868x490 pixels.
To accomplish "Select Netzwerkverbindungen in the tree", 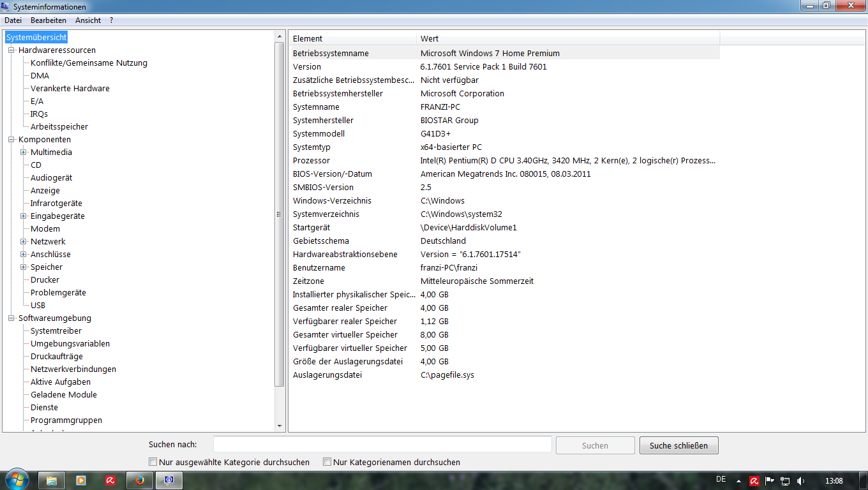I will point(73,369).
